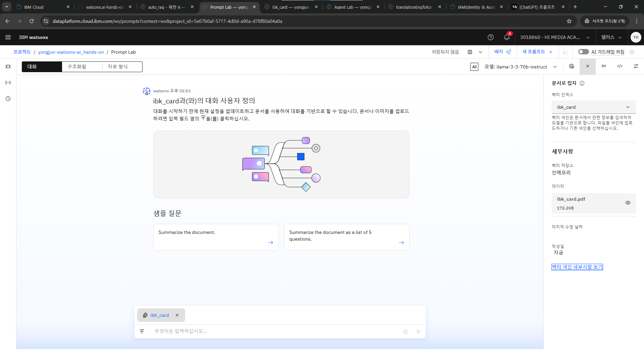Click the evaluation chart icon in header
The image size is (644, 349).
[x=566, y=52]
